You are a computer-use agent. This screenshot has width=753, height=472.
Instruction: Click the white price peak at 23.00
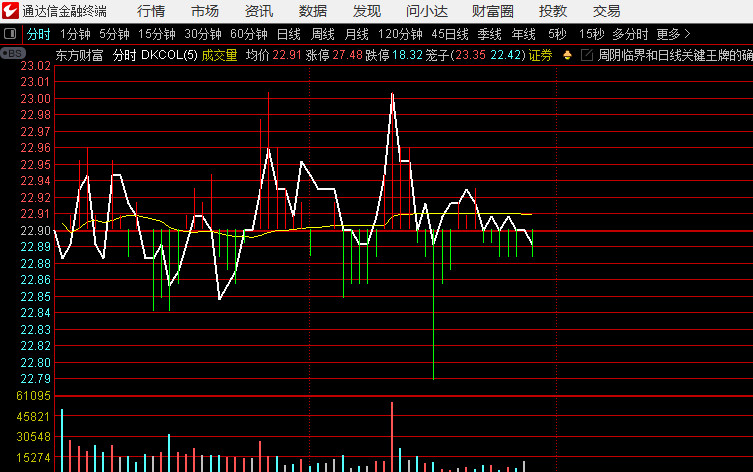392,94
